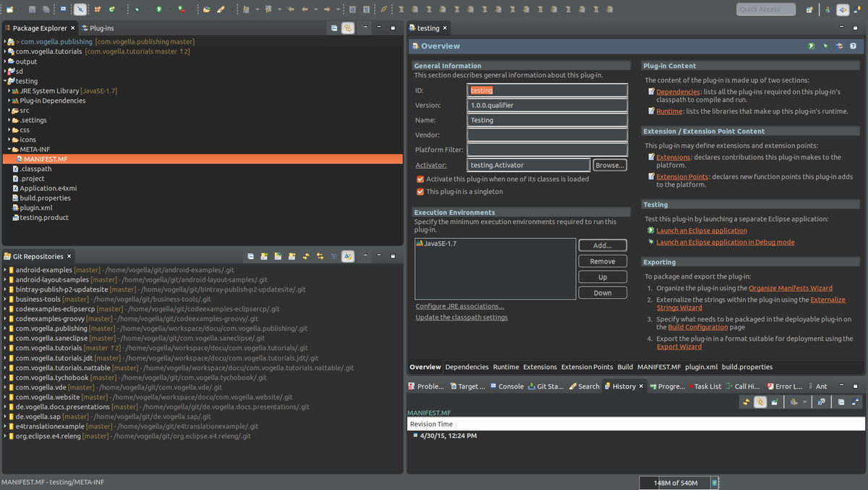Click the Browse... button for Activator

pos(609,165)
